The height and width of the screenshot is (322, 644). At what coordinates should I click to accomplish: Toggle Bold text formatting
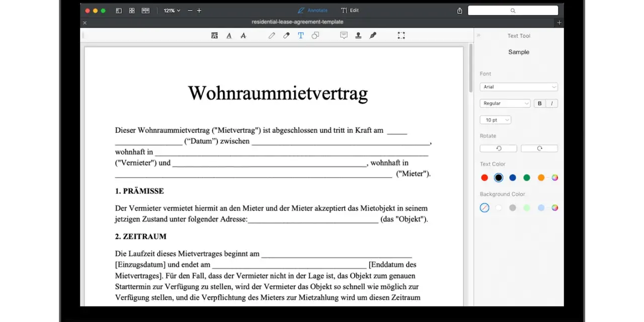coord(540,103)
